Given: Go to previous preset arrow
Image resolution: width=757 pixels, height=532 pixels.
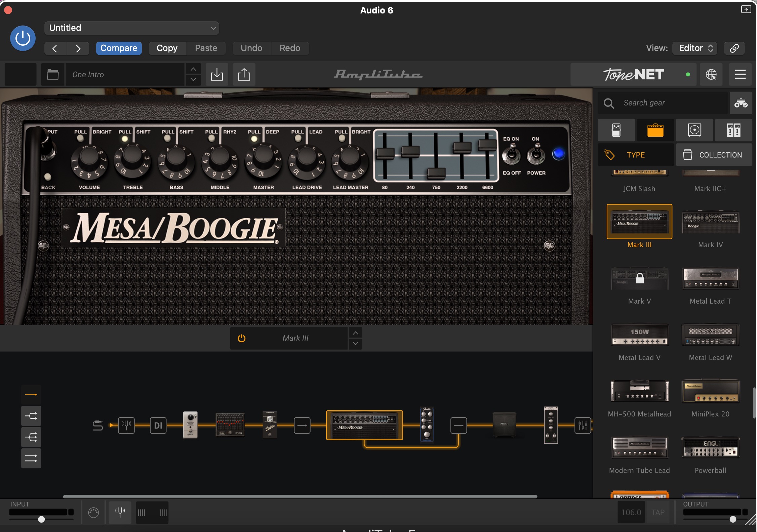Looking at the screenshot, I should pos(55,48).
